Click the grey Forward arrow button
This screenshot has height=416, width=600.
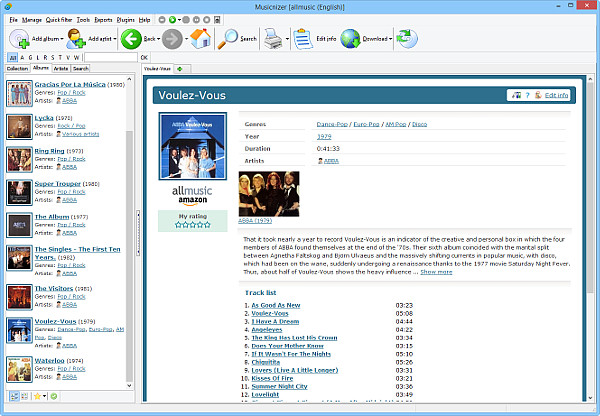(x=172, y=39)
